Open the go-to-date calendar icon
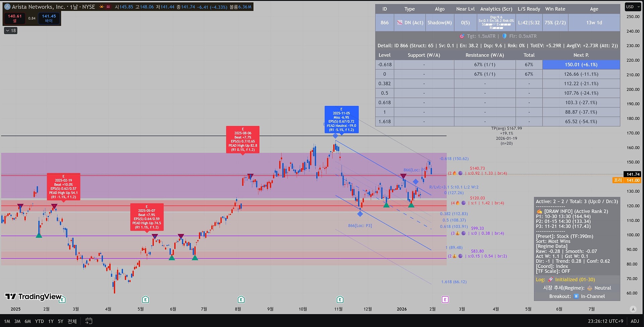Image resolution: width=644 pixels, height=327 pixels. click(89, 321)
